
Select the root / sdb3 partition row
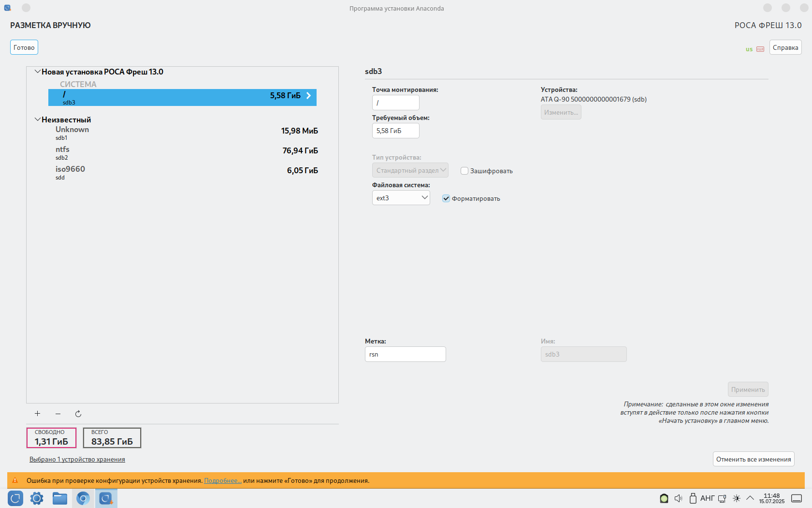coord(182,97)
